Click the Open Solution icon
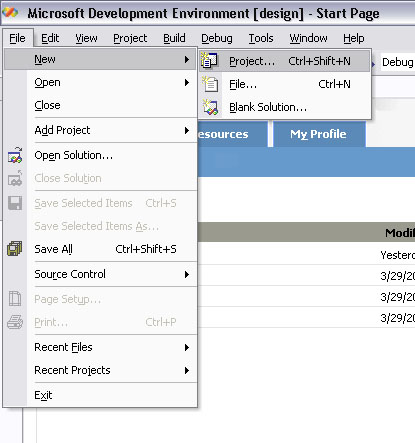 pos(15,155)
